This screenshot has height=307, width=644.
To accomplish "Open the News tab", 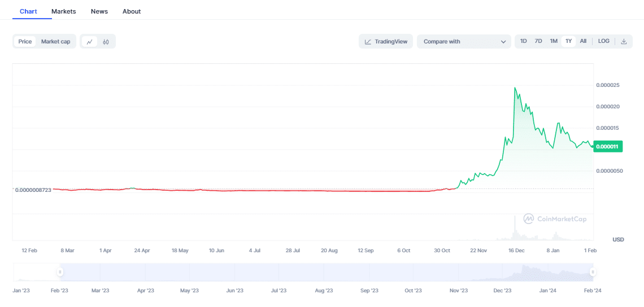I will tap(99, 11).
